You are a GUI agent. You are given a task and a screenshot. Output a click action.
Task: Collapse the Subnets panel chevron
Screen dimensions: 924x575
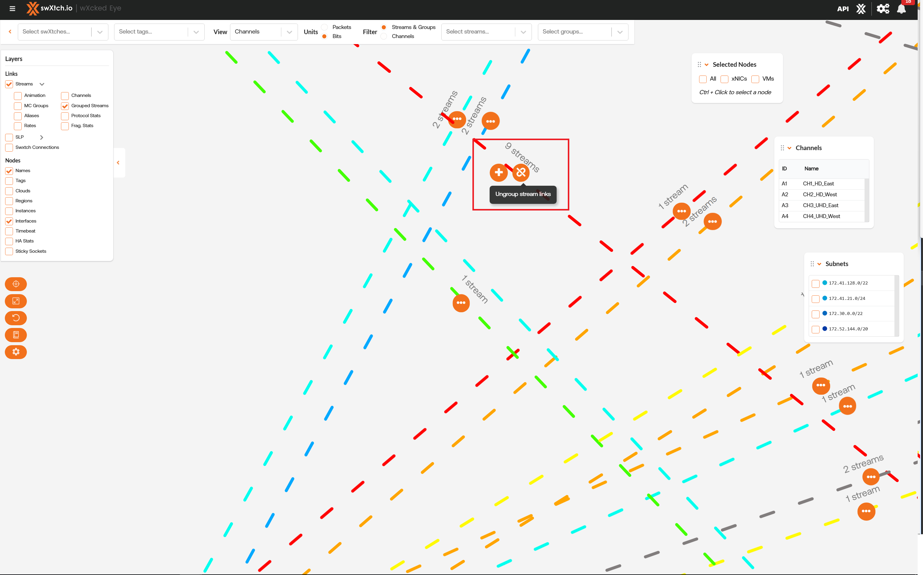[819, 264]
